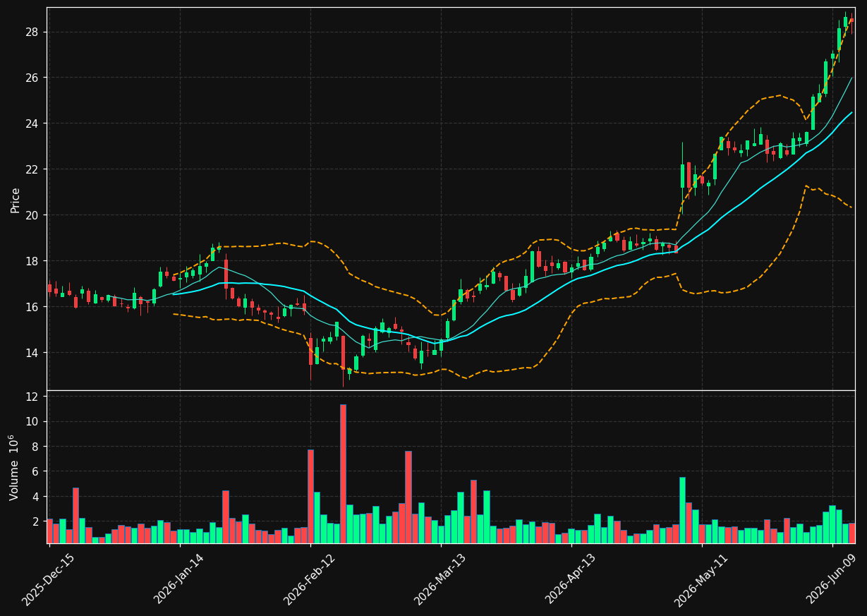Click the Price axis title
The image size is (867, 616).
(16, 199)
